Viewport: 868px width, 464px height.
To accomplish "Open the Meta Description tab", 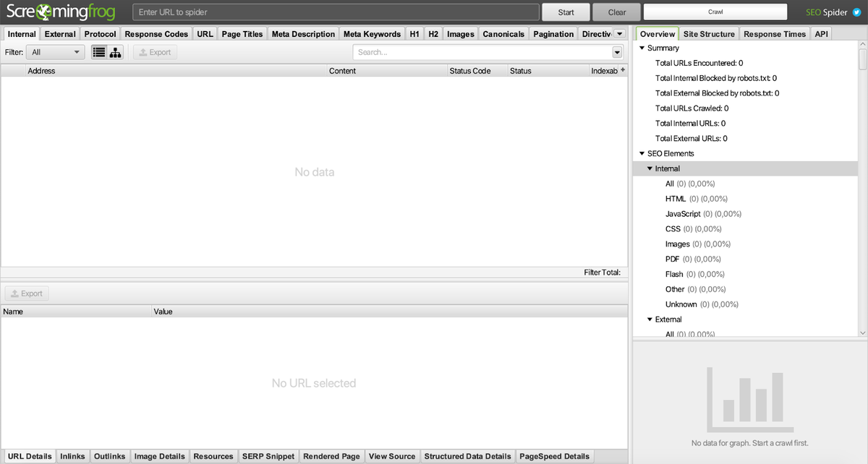I will coord(303,34).
